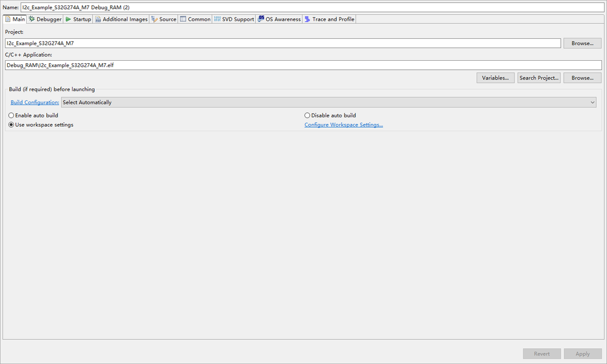This screenshot has width=607, height=364.
Task: Select Disable auto build option
Action: [330, 115]
